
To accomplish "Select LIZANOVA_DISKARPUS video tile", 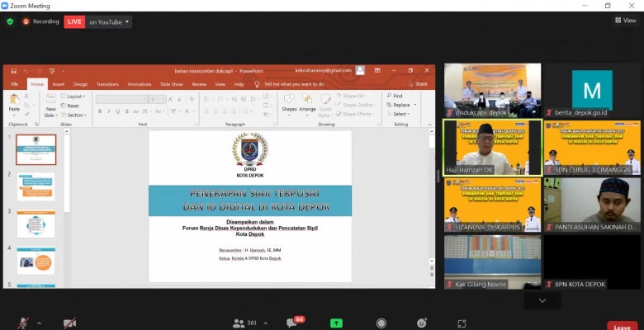I will pos(492,205).
